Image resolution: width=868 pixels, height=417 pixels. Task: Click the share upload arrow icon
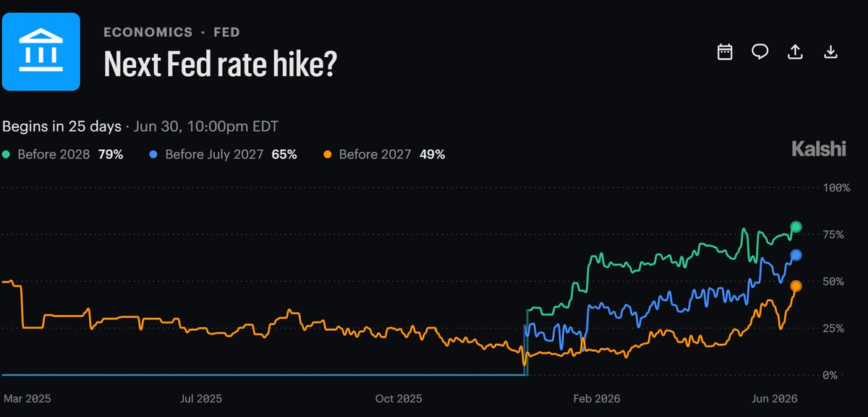(796, 51)
